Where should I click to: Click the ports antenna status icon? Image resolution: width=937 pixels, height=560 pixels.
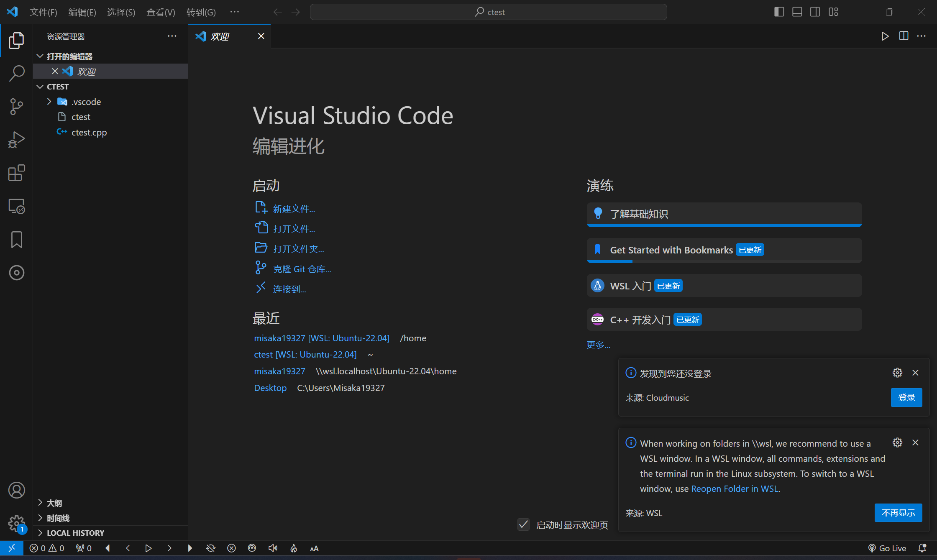84,548
